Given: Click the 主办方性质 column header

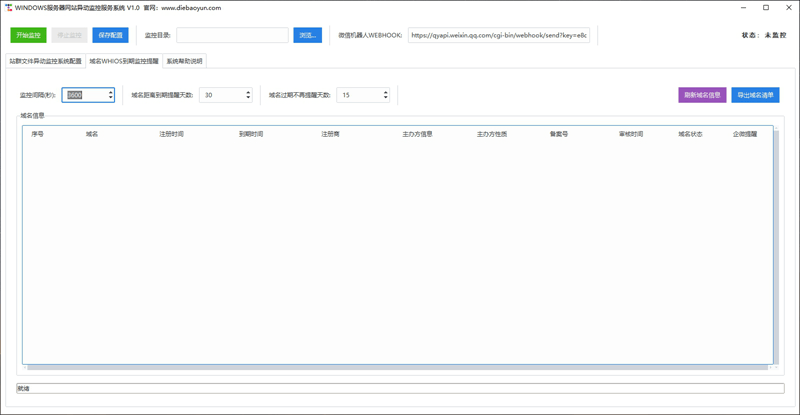Looking at the screenshot, I should 492,134.
